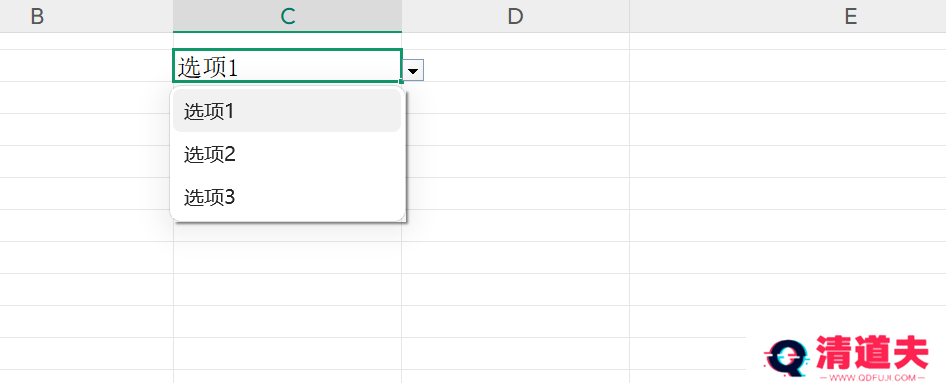Select column E header
Viewport: 946px width, 383px height.
(788, 16)
